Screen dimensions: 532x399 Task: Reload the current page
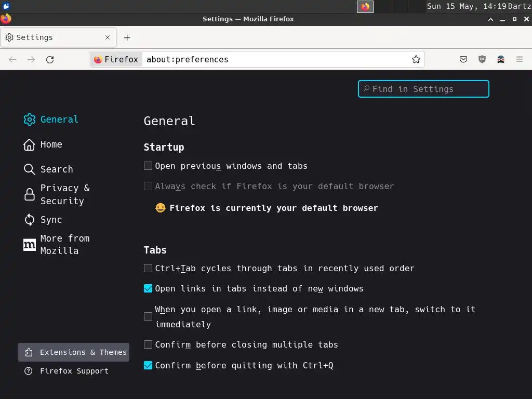(x=50, y=60)
